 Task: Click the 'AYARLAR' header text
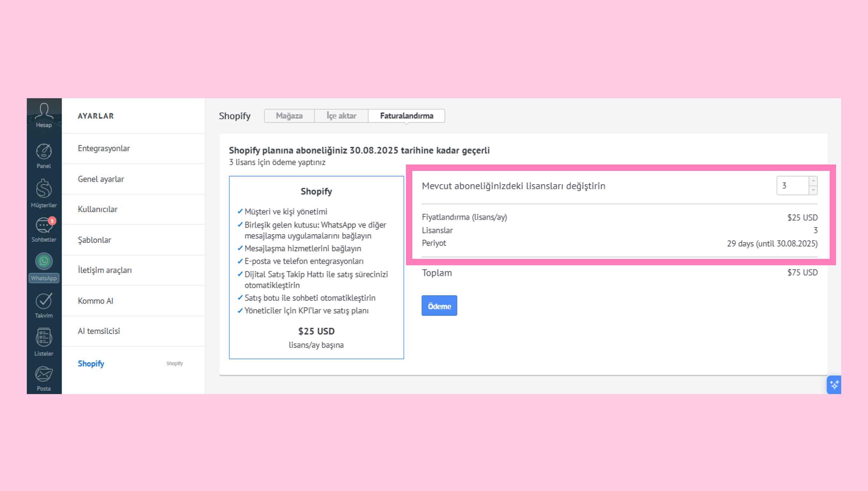[x=96, y=116]
